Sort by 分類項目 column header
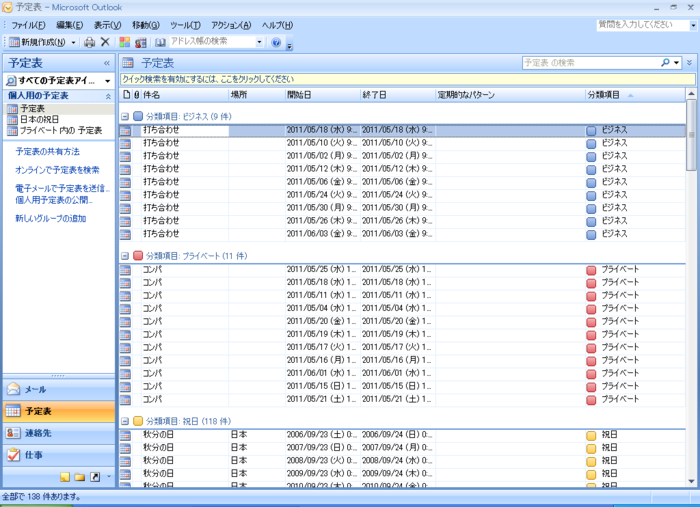700x507 pixels. (x=634, y=95)
